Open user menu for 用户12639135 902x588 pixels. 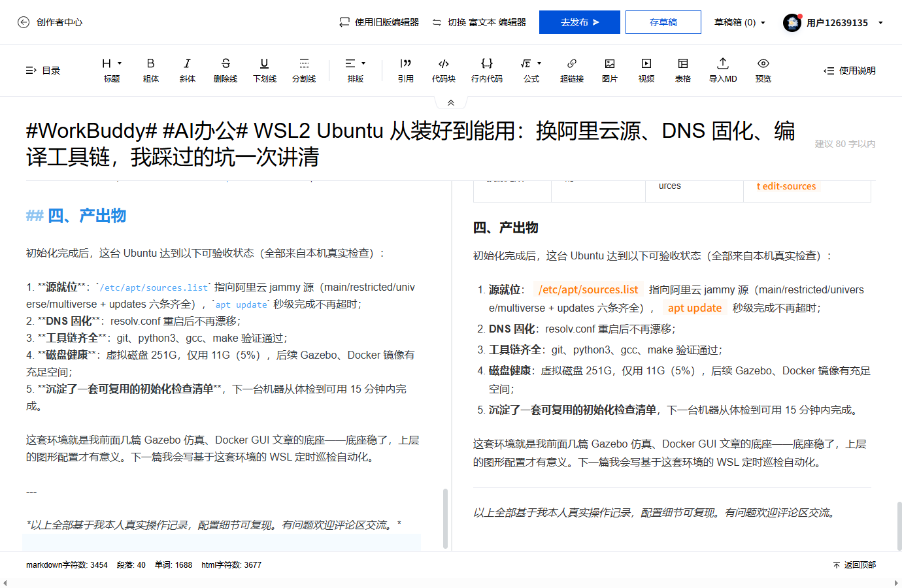[844, 22]
